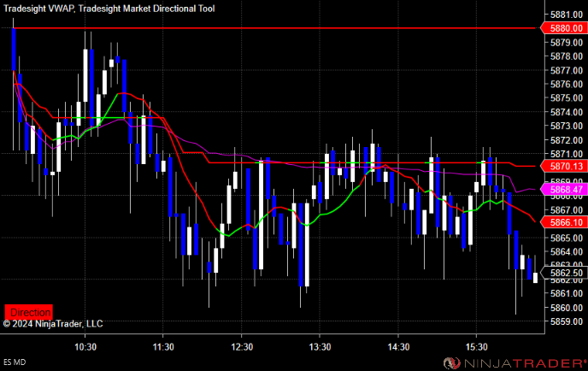
Task: Click the 13:30 time axis label
Action: 320,346
